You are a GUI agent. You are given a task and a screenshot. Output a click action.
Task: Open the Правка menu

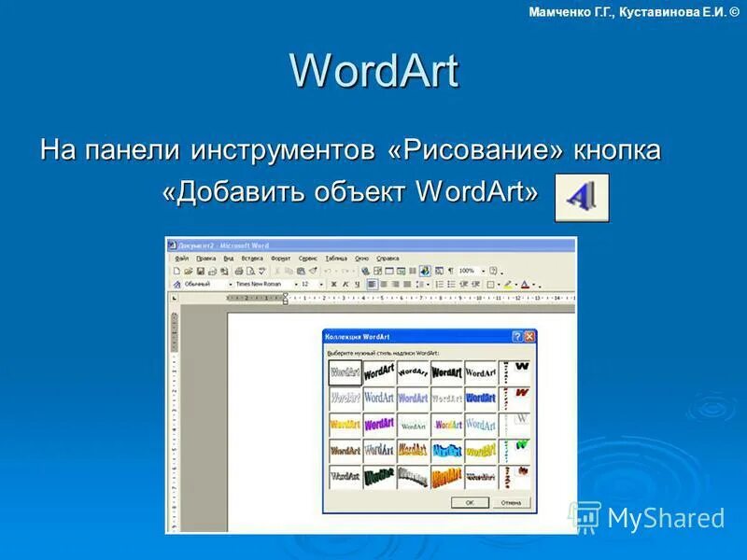click(205, 259)
